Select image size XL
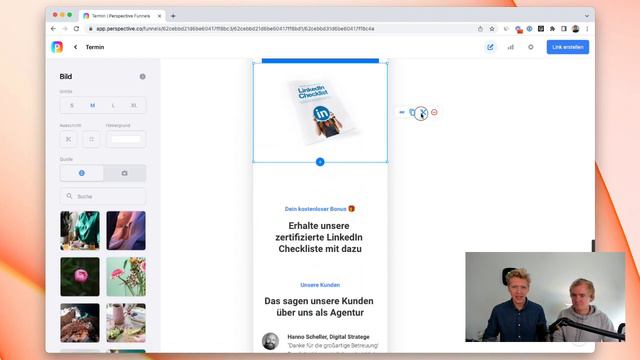640x360 pixels. point(134,105)
